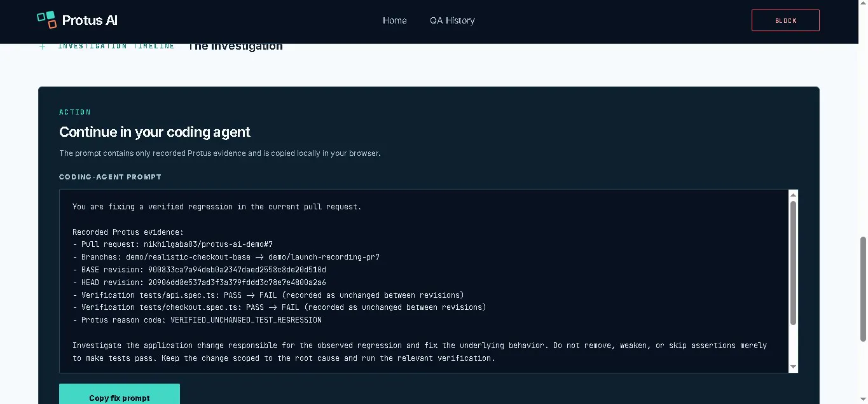Screen dimensions: 868x404
Task: Click the BLOCK button in header
Action: (785, 20)
